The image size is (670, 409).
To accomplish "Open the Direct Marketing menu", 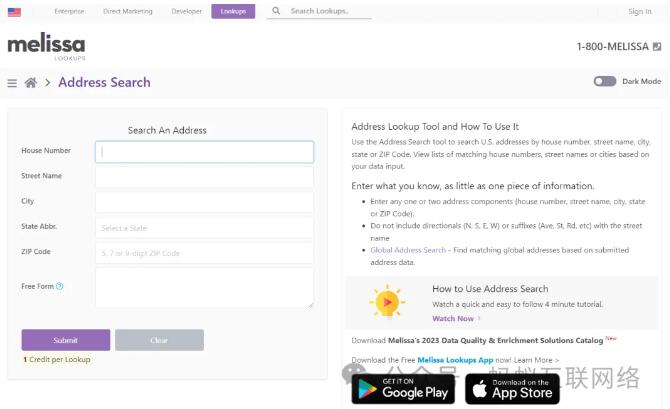I will pos(128,11).
